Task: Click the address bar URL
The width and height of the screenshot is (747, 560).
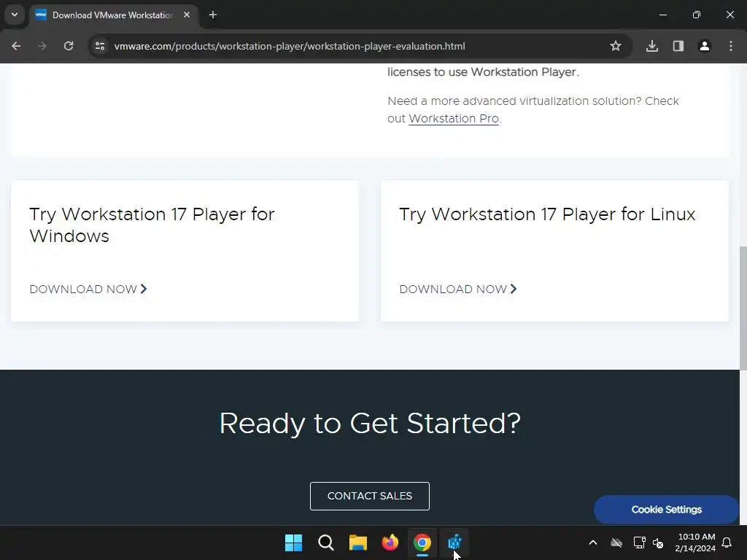Action: [x=290, y=46]
